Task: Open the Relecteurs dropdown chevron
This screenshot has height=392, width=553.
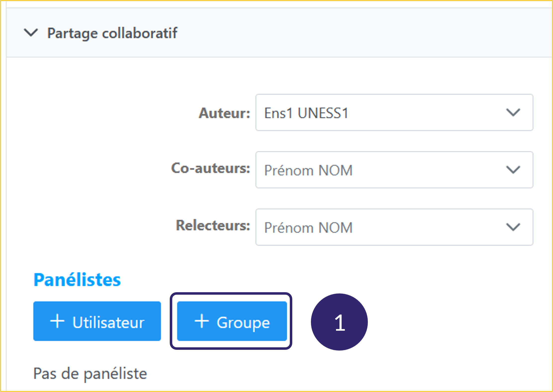Action: click(513, 227)
